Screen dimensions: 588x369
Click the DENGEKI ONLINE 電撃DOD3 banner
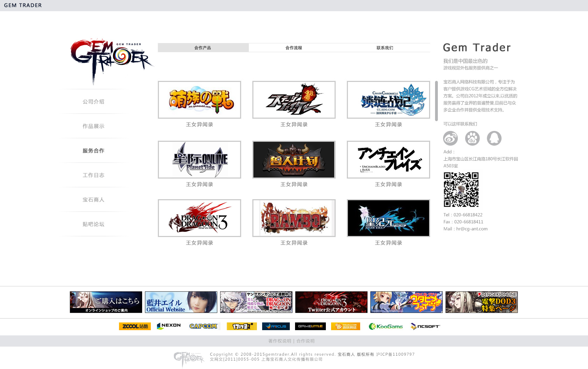[482, 302]
